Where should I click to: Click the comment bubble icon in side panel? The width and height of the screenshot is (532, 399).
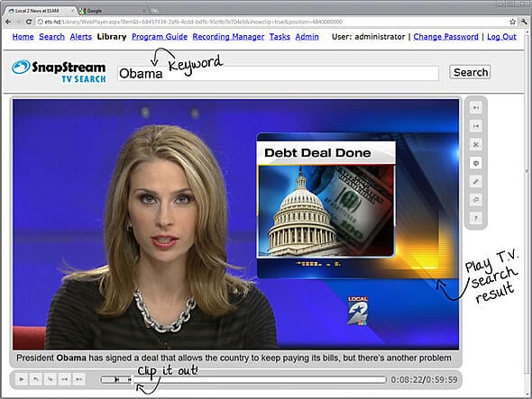(x=476, y=200)
